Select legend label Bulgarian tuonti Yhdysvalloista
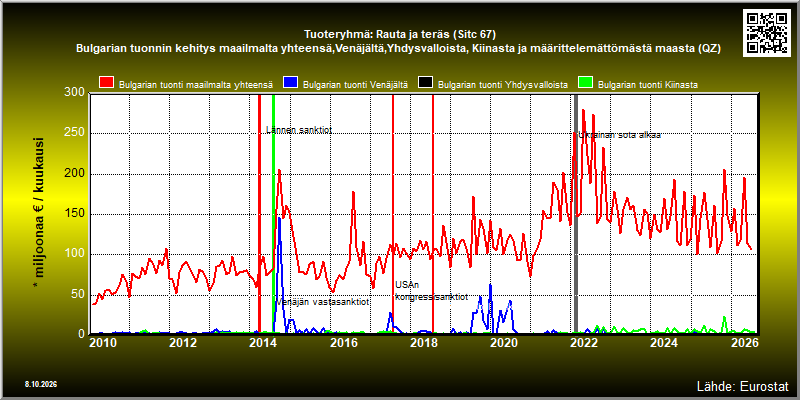Image resolution: width=800 pixels, height=400 pixels. pyautogui.click(x=503, y=85)
